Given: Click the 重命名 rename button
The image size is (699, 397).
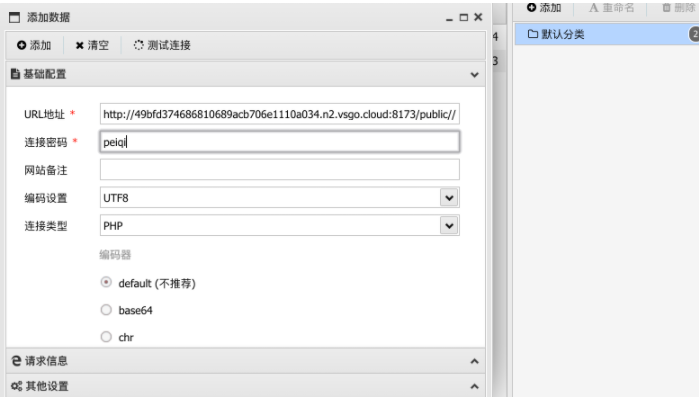Looking at the screenshot, I should tap(611, 8).
